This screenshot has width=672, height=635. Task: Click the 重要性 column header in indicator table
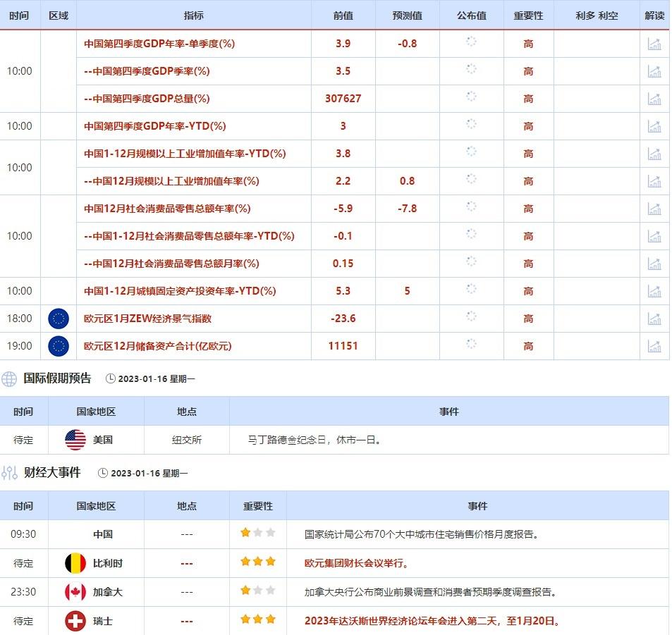click(528, 16)
